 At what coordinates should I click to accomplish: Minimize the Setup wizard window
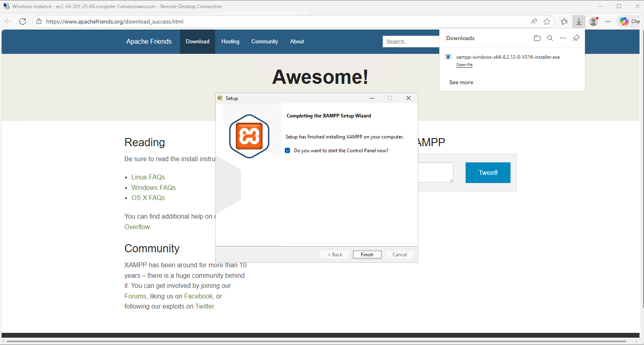371,98
